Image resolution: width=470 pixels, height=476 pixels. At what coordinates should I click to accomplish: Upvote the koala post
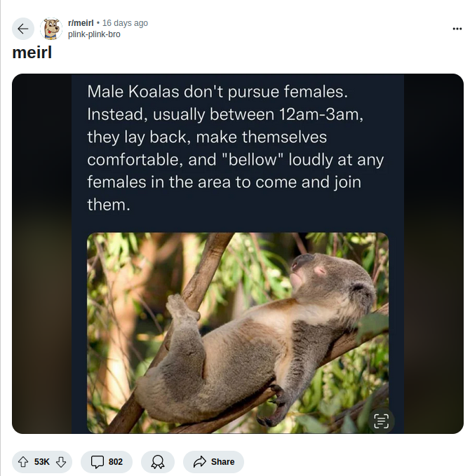tap(23, 461)
